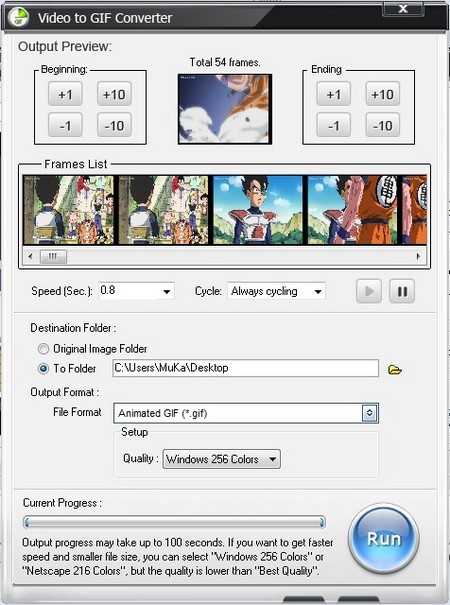The width and height of the screenshot is (450, 605).
Task: Add 10 frames to the Ending
Action: click(x=382, y=94)
